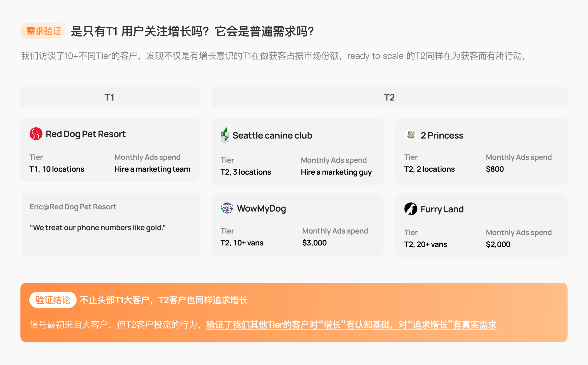Click the $800 ads spend value
This screenshot has height=365, width=588.
click(x=495, y=169)
